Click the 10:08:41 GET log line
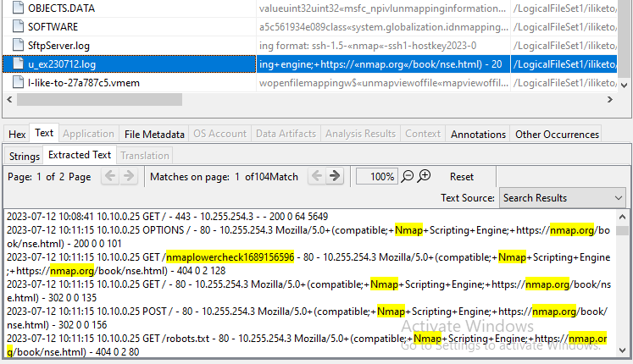The height and width of the screenshot is (364, 633). (x=167, y=217)
